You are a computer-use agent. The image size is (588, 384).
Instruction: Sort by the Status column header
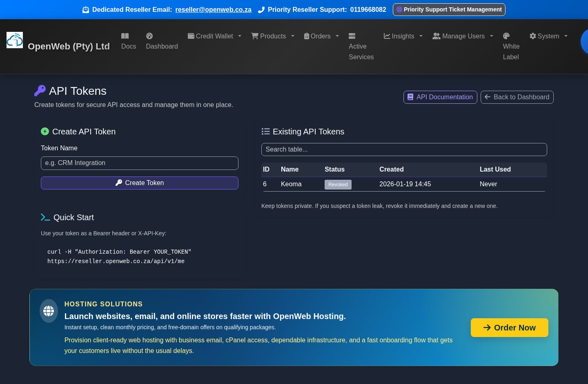[335, 170]
